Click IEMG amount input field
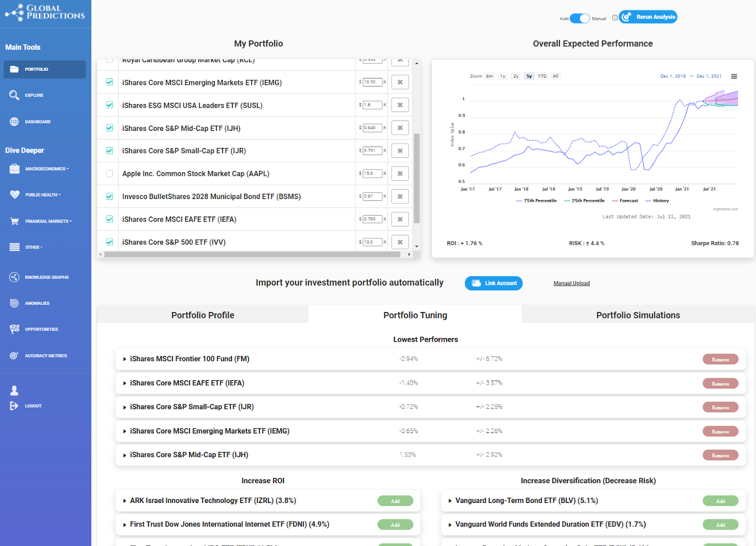Image resolution: width=756 pixels, height=546 pixels. click(372, 82)
